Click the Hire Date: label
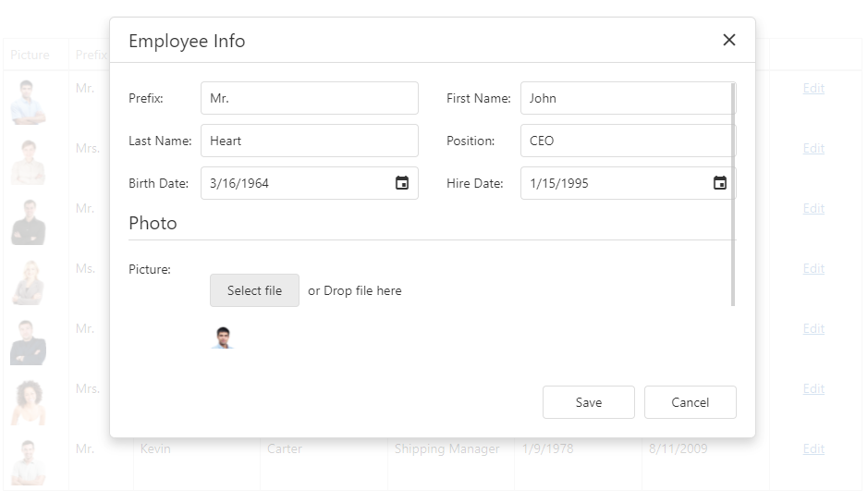The image size is (868, 491). (475, 183)
